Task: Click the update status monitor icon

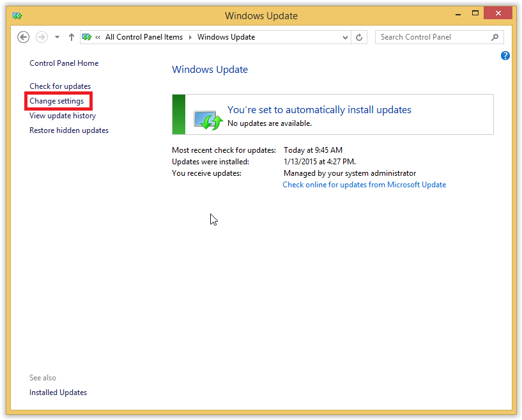Action: [208, 120]
